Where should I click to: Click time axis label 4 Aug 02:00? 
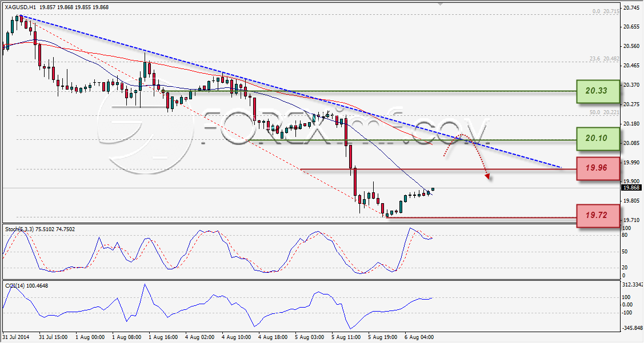coord(199,337)
